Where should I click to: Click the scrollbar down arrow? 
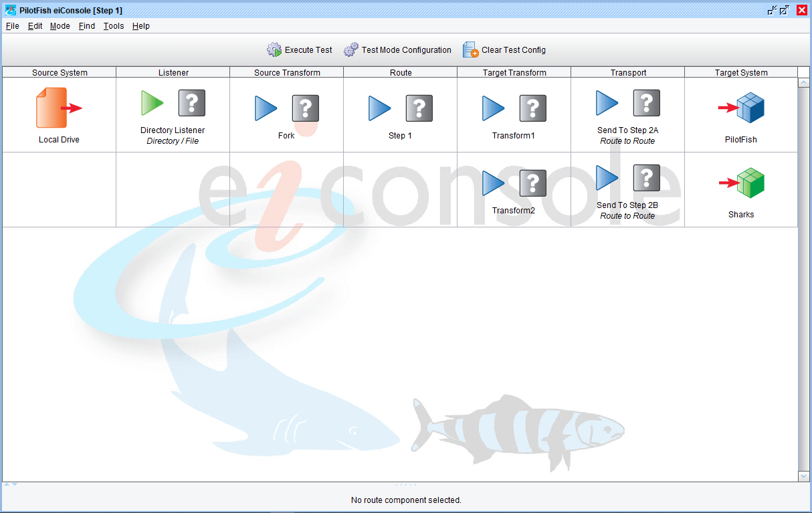click(804, 476)
